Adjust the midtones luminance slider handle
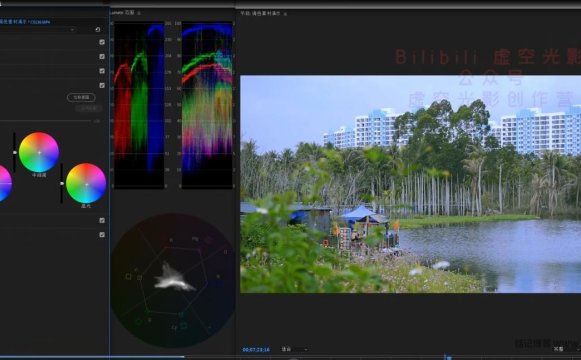581x360 pixels. [14, 152]
